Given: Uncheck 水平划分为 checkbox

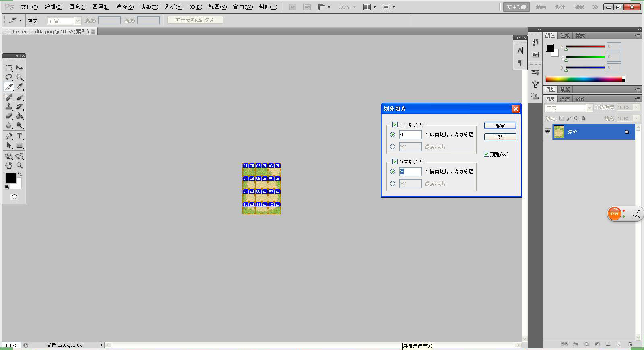Looking at the screenshot, I should tap(395, 125).
